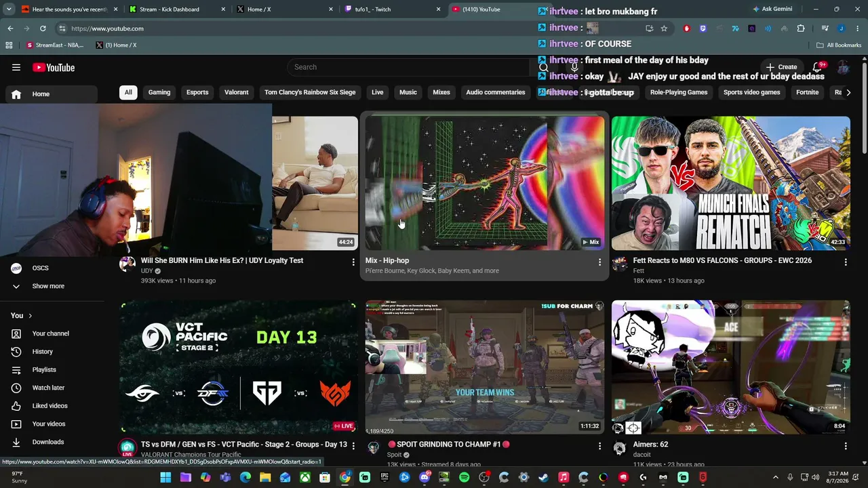
Task: Open File Explorer from the taskbar
Action: point(265,477)
